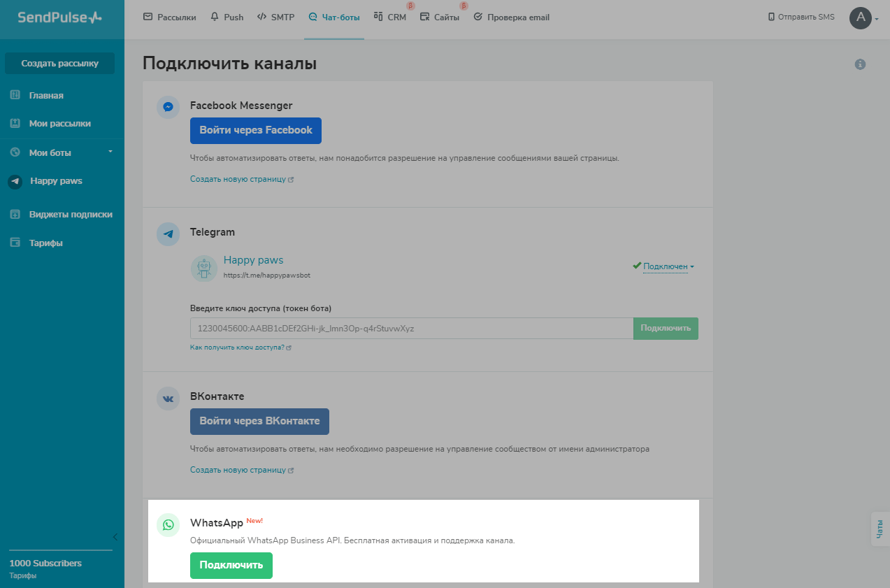
Task: Click the Facebook Messenger channel icon
Action: (x=168, y=107)
